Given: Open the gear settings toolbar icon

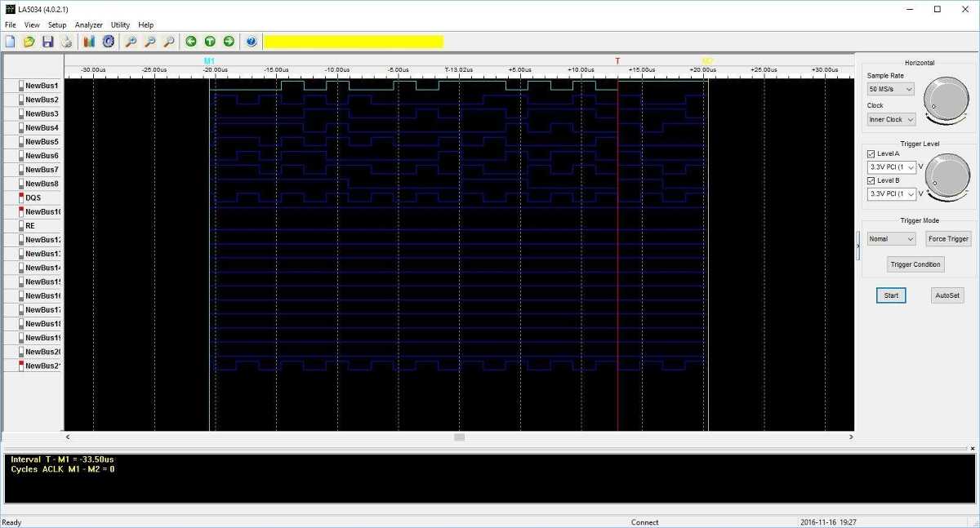Looking at the screenshot, I should point(108,42).
